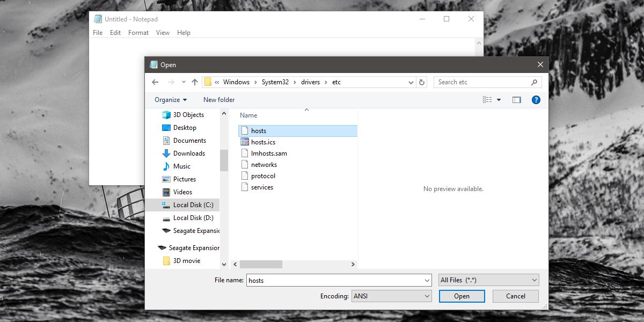Click the Local Disk (C:) drive icon
The width and height of the screenshot is (644, 322).
tap(166, 205)
